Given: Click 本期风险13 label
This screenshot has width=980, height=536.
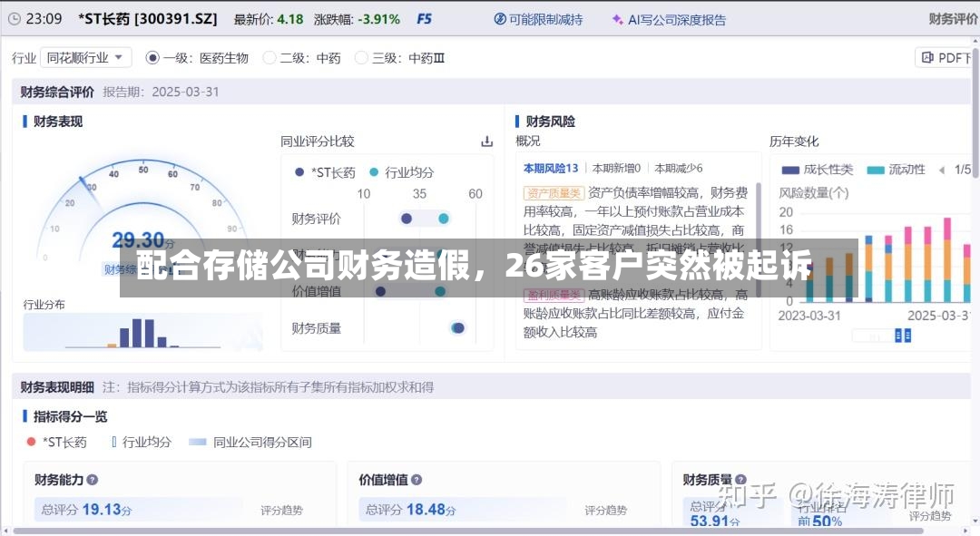Looking at the screenshot, I should [551, 168].
